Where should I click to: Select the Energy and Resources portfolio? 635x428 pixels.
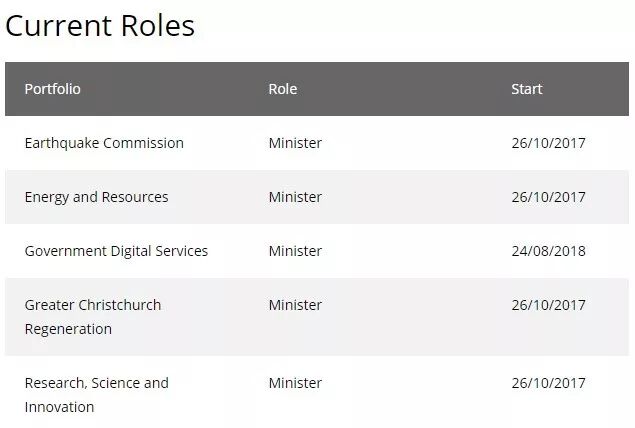[x=96, y=197]
